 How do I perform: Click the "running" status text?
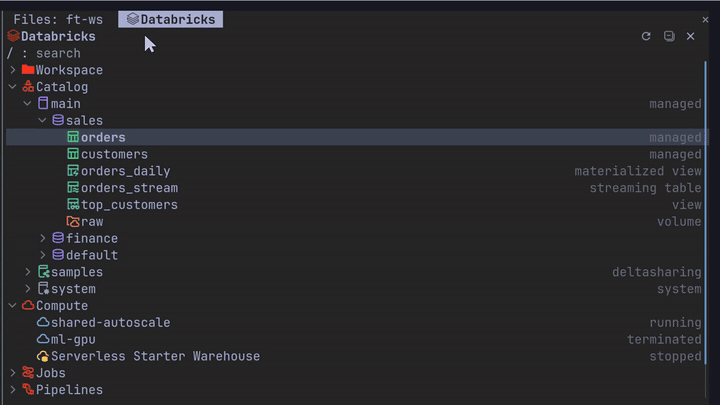(675, 322)
